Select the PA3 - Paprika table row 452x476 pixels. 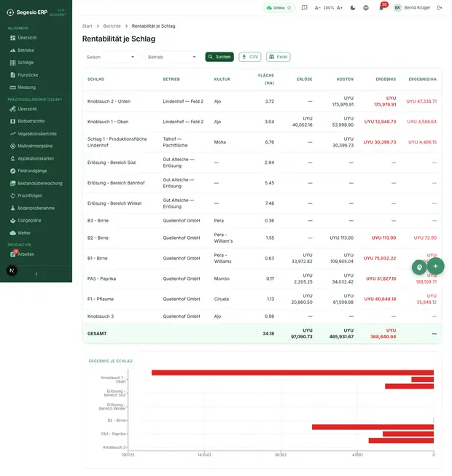(262, 278)
